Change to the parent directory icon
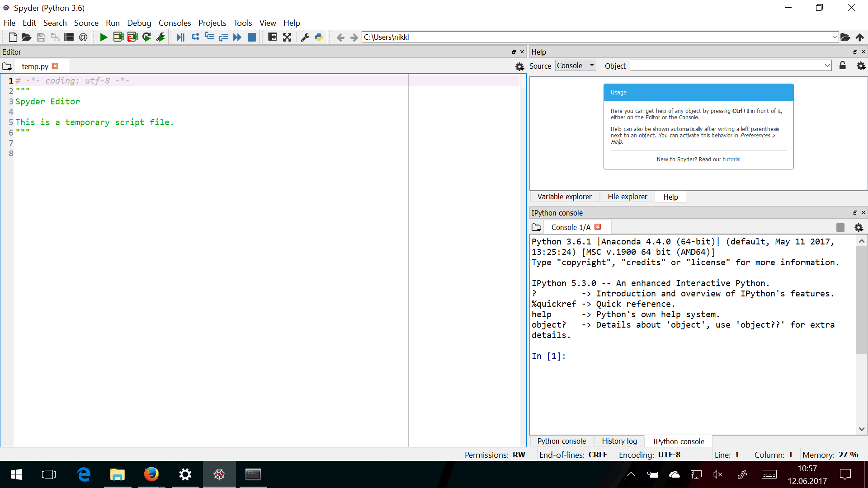 coord(860,37)
